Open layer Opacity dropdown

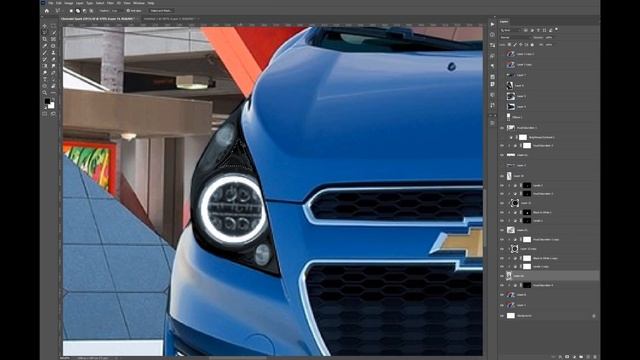(549, 38)
